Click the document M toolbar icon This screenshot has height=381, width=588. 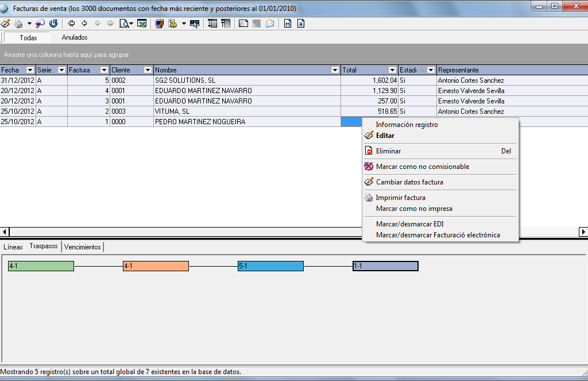coord(288,24)
